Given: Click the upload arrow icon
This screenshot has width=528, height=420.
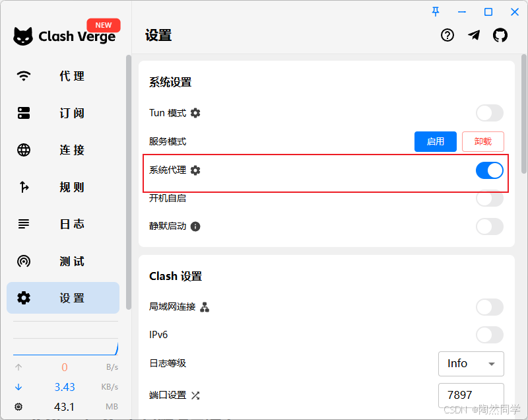Looking at the screenshot, I should point(18,367).
